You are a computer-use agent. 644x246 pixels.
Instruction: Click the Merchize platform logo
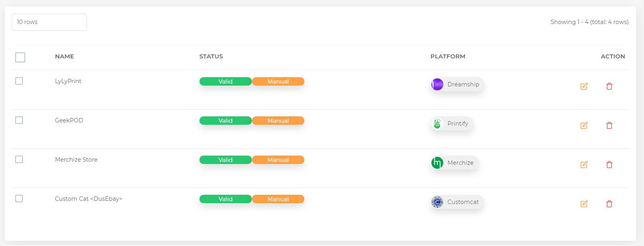pyautogui.click(x=437, y=163)
